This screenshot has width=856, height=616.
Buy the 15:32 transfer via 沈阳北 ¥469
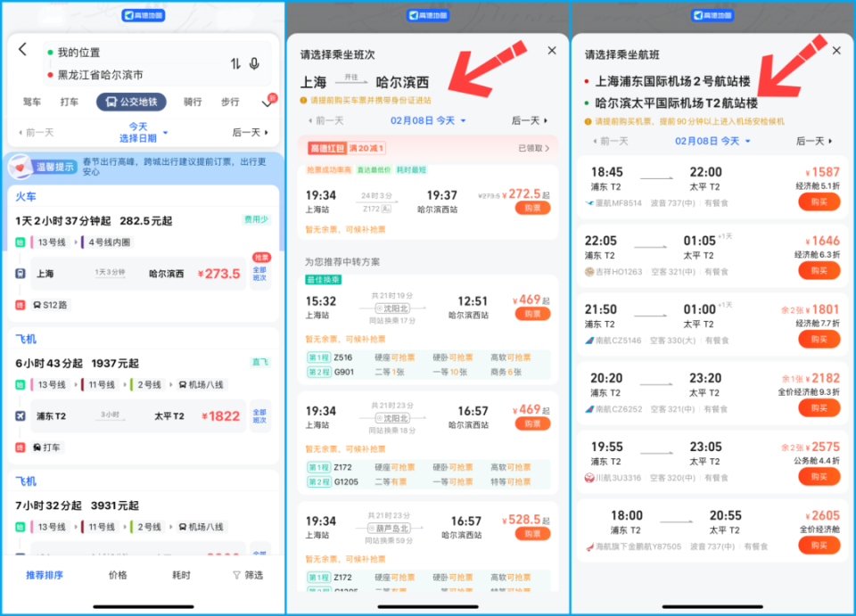pyautogui.click(x=532, y=315)
